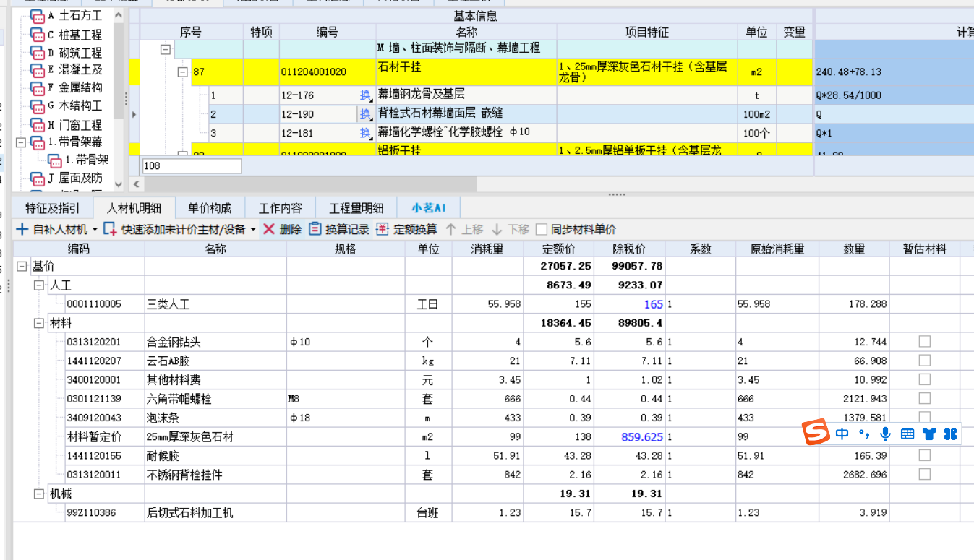Image resolution: width=974 pixels, height=560 pixels.
Task: Click the 定额换算 toolbar icon
Action: tap(383, 229)
